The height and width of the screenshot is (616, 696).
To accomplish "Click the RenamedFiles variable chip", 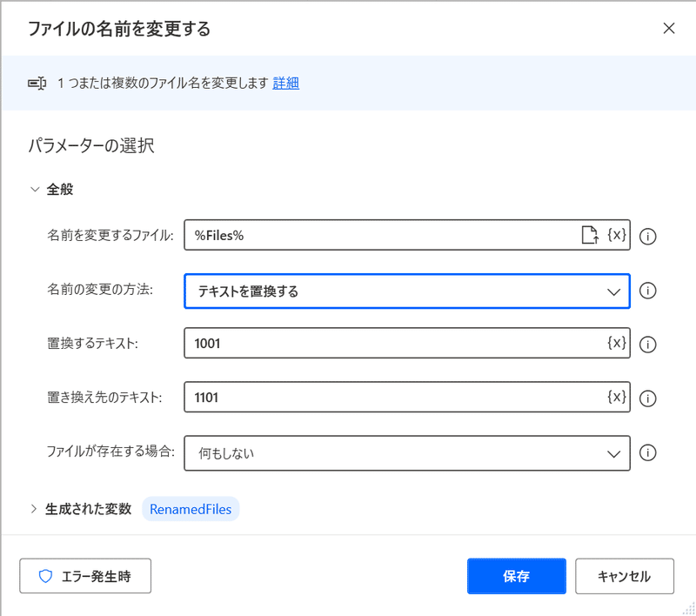I will (x=191, y=509).
